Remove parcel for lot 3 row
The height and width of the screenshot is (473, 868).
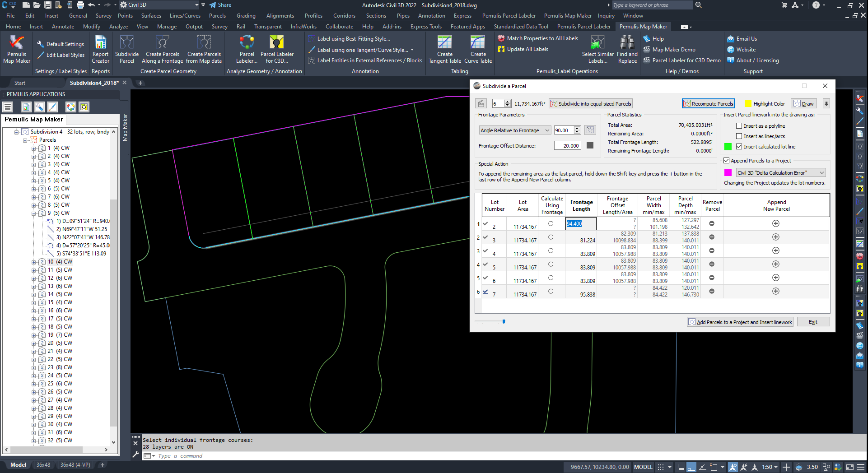point(712,237)
